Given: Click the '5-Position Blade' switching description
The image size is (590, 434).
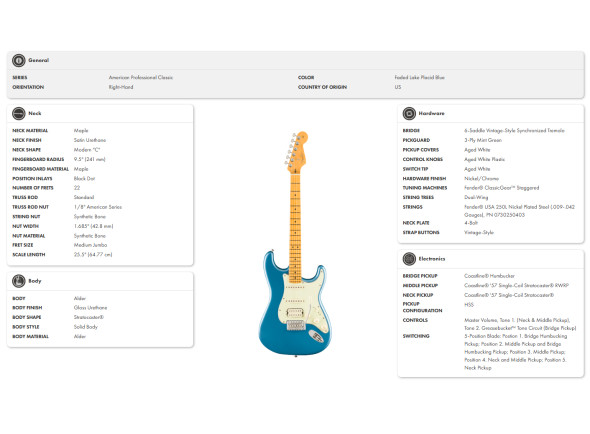Looking at the screenshot, I should pyautogui.click(x=515, y=352).
